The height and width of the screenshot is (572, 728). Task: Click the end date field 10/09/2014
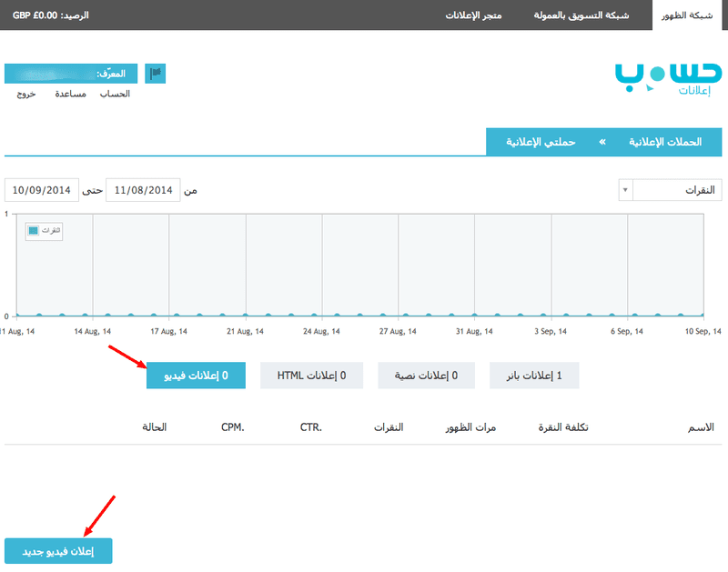[x=41, y=190]
